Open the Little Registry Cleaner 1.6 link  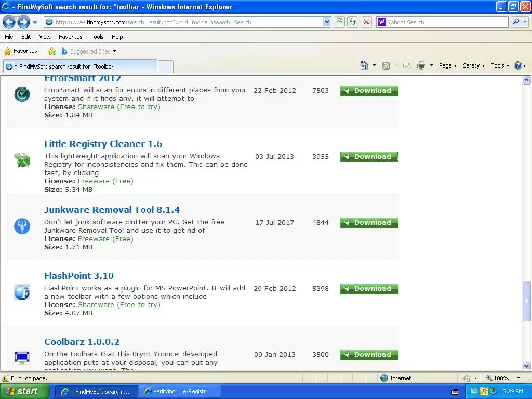coord(103,144)
